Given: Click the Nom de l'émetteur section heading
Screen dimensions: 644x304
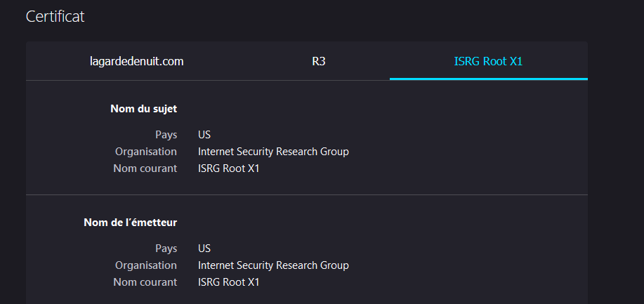Looking at the screenshot, I should 131,223.
